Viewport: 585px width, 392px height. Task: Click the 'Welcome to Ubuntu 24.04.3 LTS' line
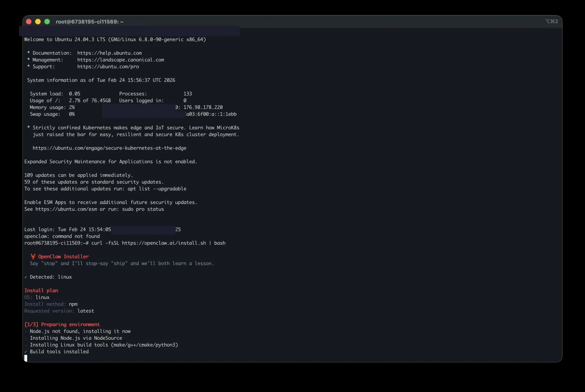115,39
